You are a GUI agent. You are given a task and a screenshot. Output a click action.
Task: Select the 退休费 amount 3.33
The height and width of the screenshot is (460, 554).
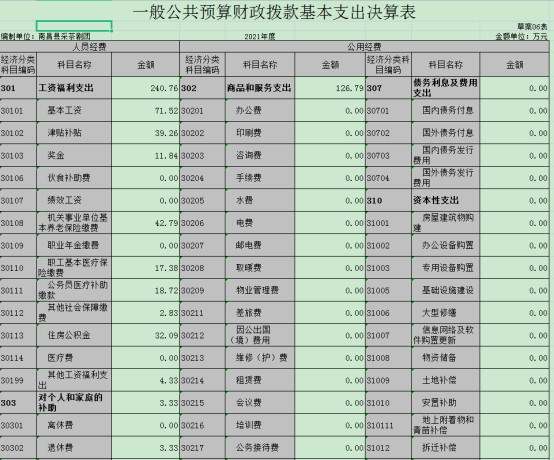tap(146, 448)
